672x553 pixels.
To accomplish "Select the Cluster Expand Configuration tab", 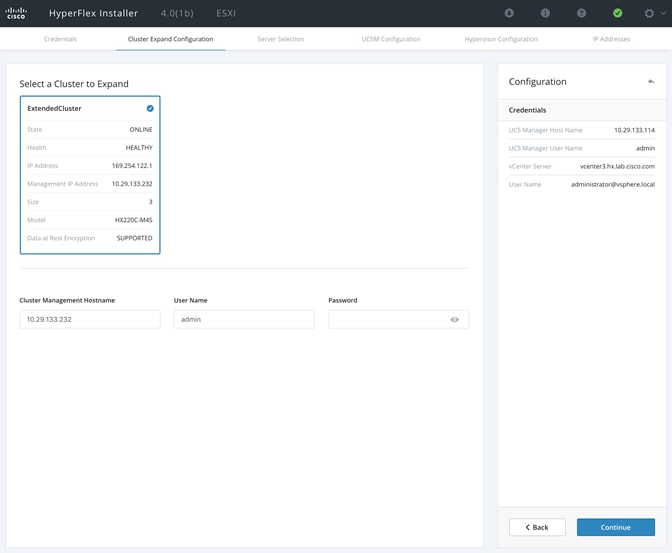I will 171,39.
